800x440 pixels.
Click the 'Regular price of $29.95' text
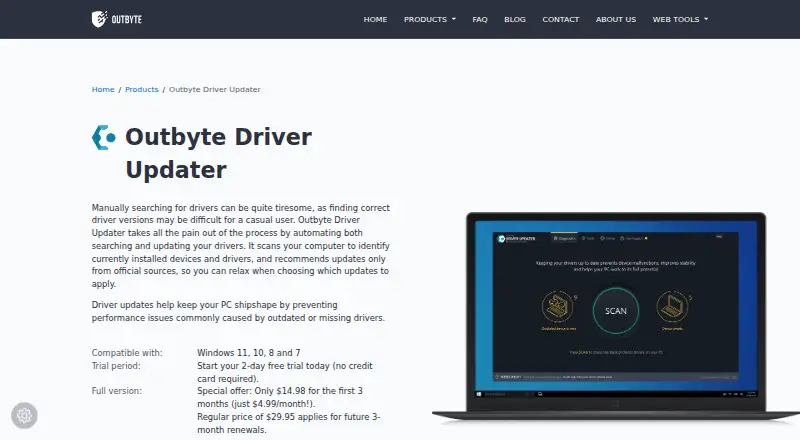tap(246, 417)
